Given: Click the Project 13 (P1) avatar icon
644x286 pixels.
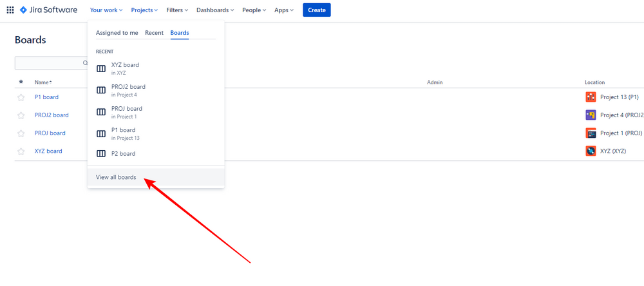Looking at the screenshot, I should click(591, 97).
